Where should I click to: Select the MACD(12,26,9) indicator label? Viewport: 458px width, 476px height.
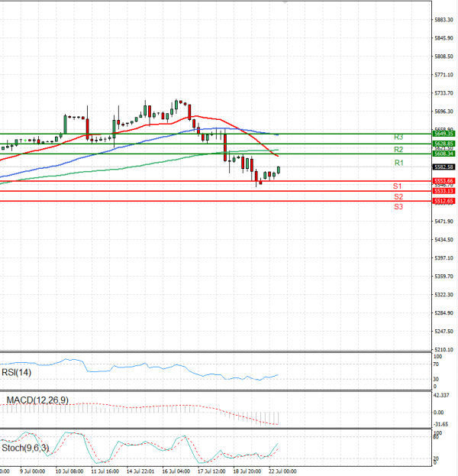coord(37,400)
